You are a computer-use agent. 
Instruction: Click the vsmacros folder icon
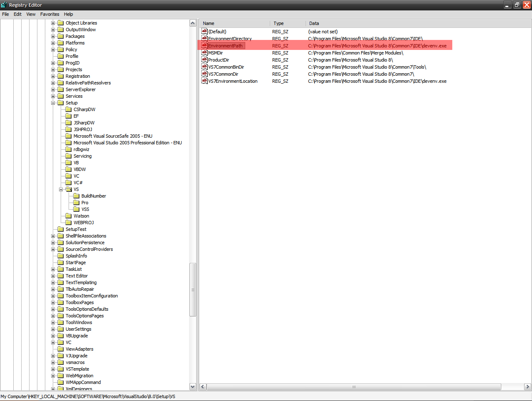tap(61, 362)
